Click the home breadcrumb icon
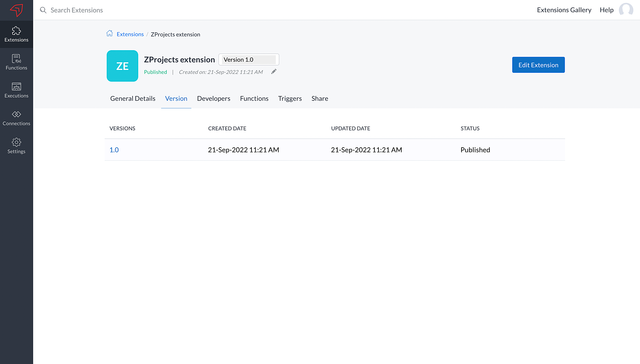The width and height of the screenshot is (640, 364). coord(109,34)
